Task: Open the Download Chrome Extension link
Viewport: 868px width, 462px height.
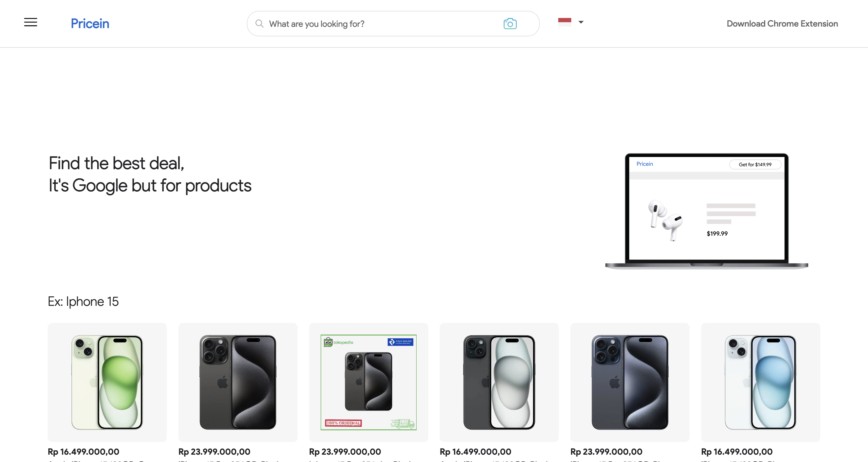Action: point(782,24)
